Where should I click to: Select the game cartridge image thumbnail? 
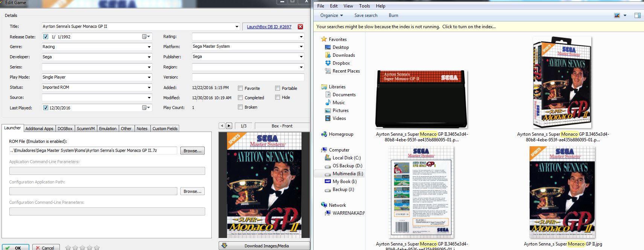tap(422, 99)
